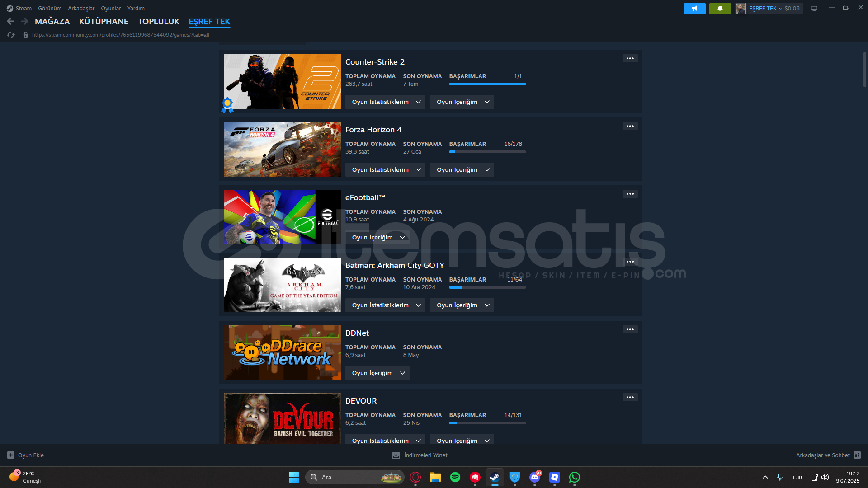Expand Counter-Strike 2 Oyun İçeriğim dropdown
The width and height of the screenshot is (868, 488).
click(x=462, y=102)
